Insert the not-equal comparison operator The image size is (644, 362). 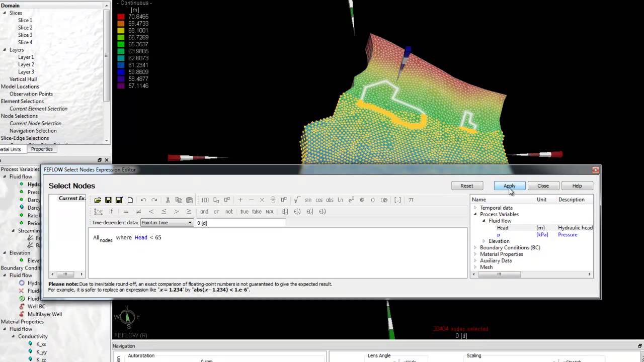pyautogui.click(x=138, y=212)
